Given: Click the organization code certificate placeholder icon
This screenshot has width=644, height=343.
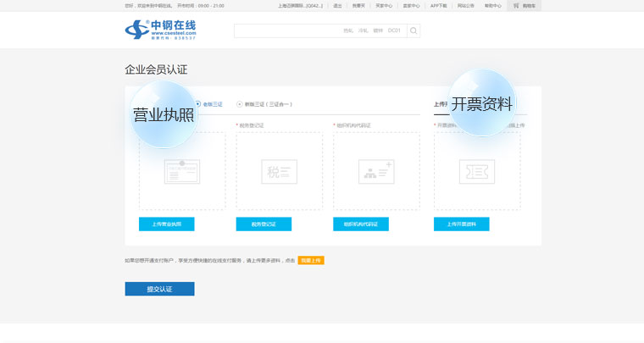Looking at the screenshot, I should tap(376, 171).
